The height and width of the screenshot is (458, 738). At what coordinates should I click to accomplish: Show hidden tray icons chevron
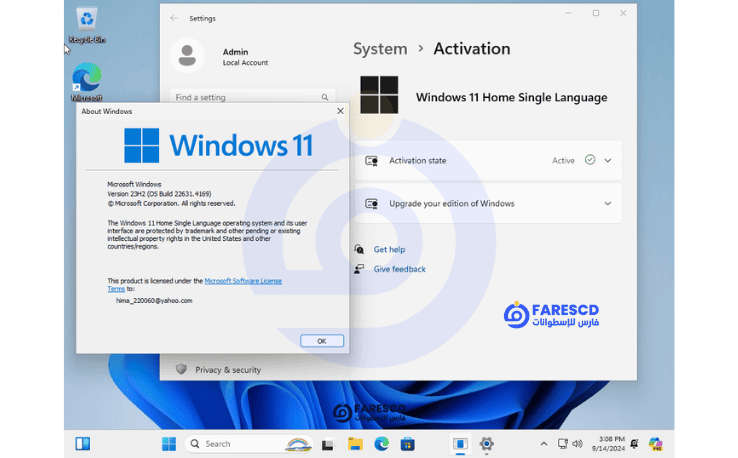point(544,444)
